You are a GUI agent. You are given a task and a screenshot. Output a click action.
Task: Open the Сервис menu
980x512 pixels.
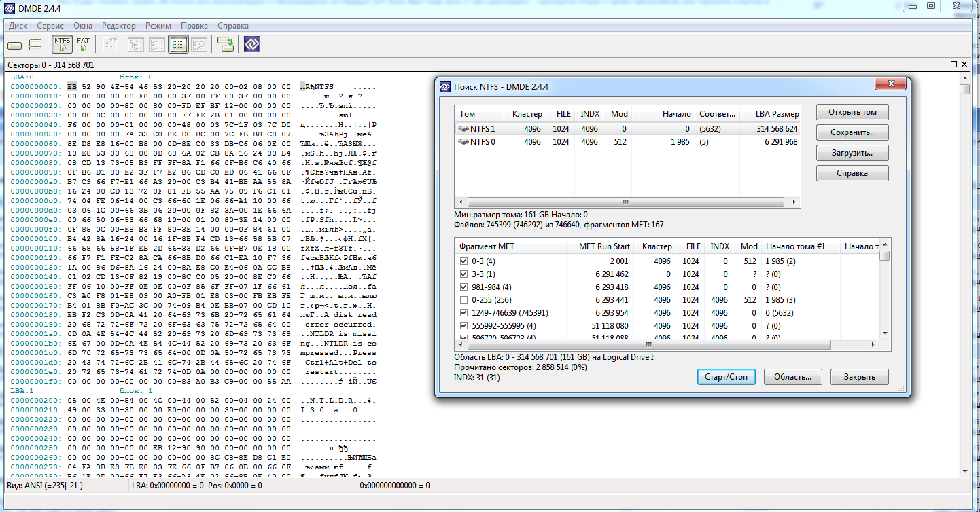coord(50,25)
